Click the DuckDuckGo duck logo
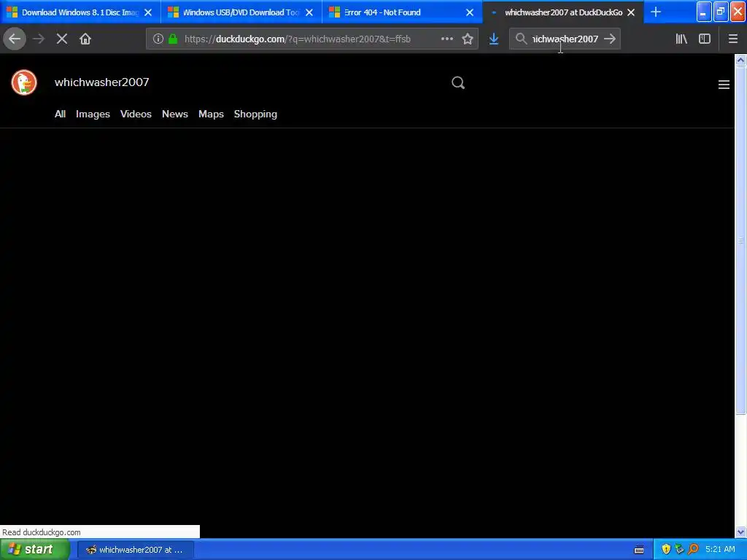This screenshot has width=747, height=560. [x=24, y=82]
